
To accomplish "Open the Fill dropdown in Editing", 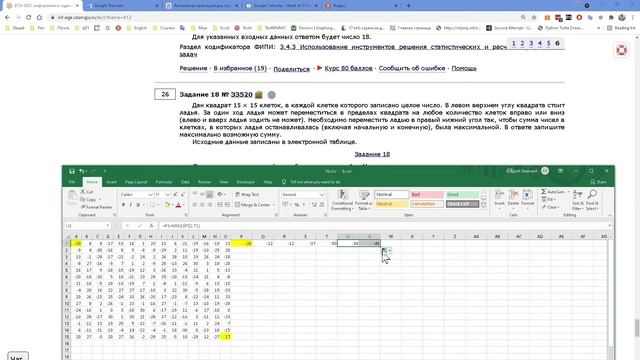I will [548, 200].
